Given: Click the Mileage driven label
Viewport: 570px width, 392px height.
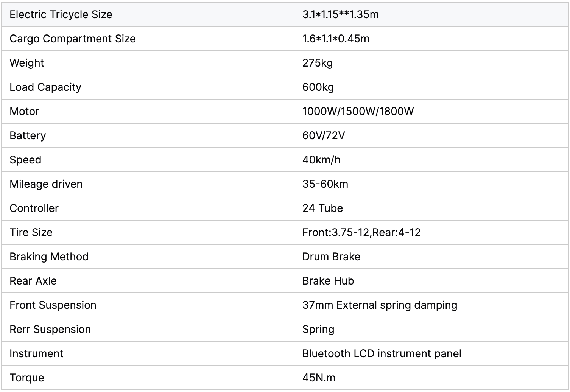Looking at the screenshot, I should 46,184.
